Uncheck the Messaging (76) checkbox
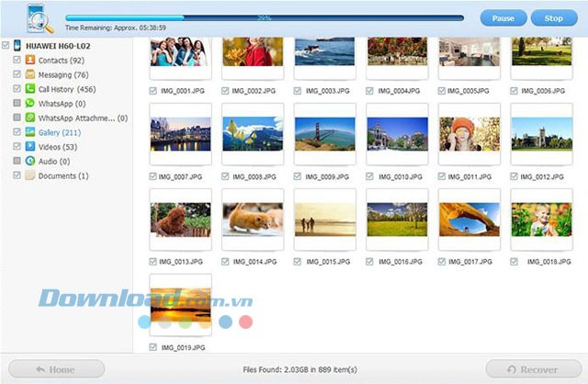Viewport: 588px width, 384px height. (x=17, y=73)
